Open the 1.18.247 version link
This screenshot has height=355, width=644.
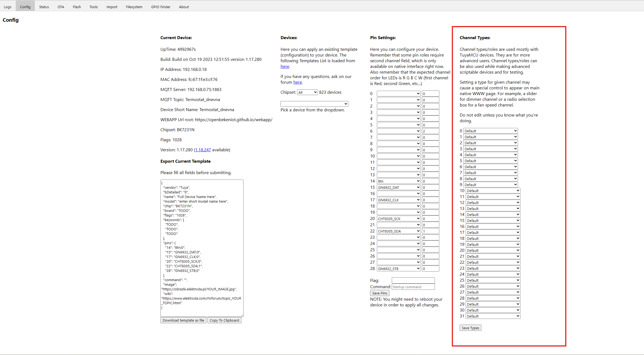[x=203, y=150]
